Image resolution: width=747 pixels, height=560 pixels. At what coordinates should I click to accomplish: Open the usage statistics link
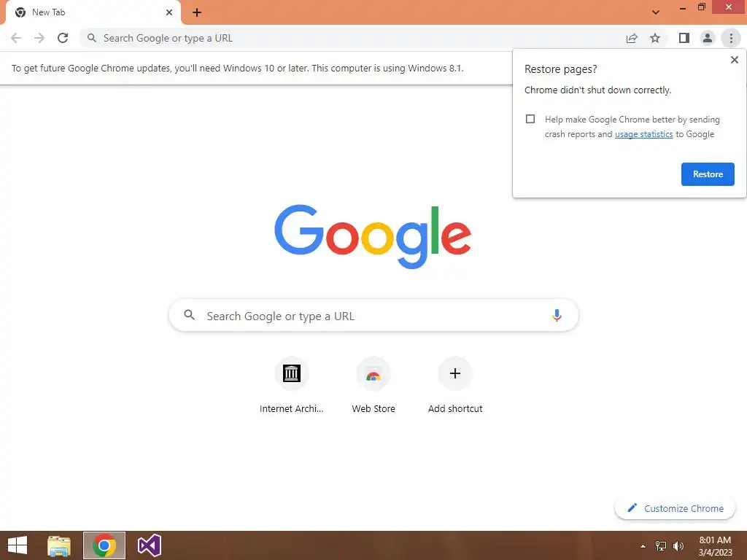(x=643, y=134)
